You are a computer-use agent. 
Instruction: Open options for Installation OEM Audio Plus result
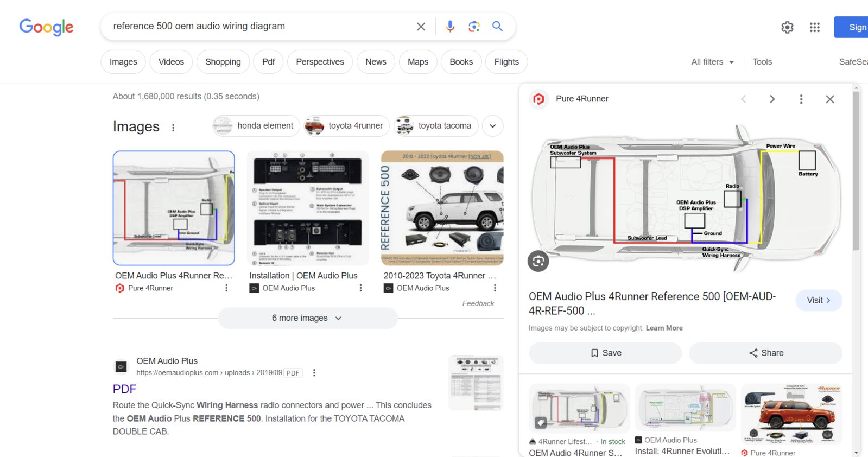[x=360, y=288]
